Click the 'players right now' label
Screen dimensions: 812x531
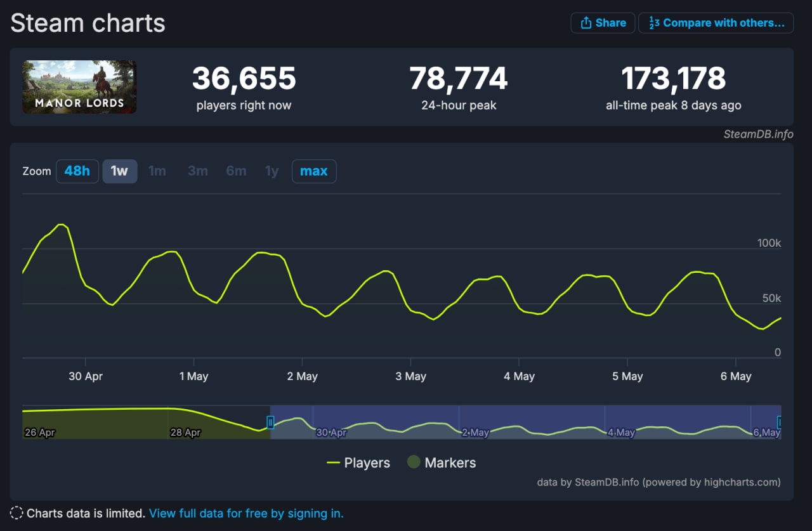tap(244, 105)
